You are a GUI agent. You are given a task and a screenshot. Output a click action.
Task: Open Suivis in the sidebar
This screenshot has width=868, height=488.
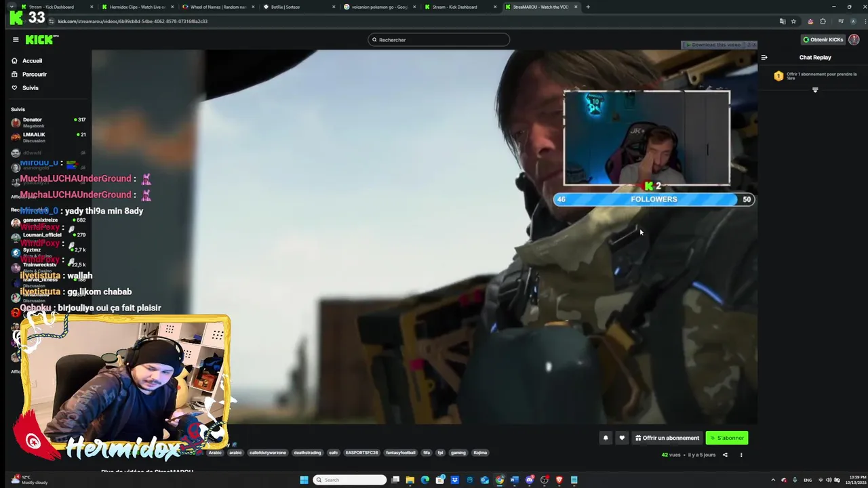30,88
